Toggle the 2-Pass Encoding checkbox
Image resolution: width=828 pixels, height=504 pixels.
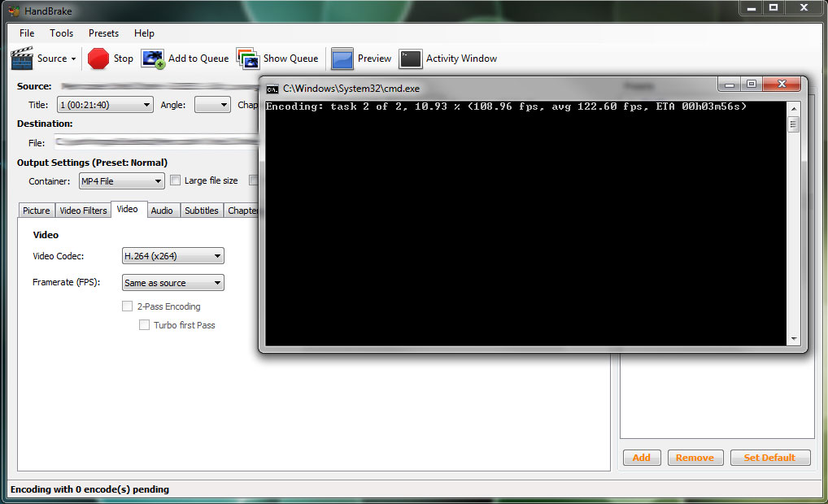coord(127,306)
